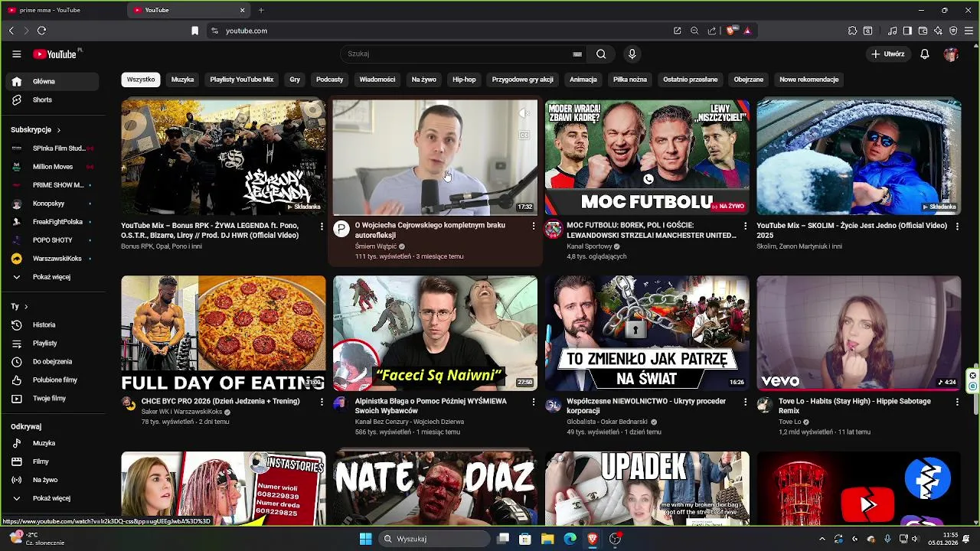Open the YouTube hamburger guide menu

point(17,54)
